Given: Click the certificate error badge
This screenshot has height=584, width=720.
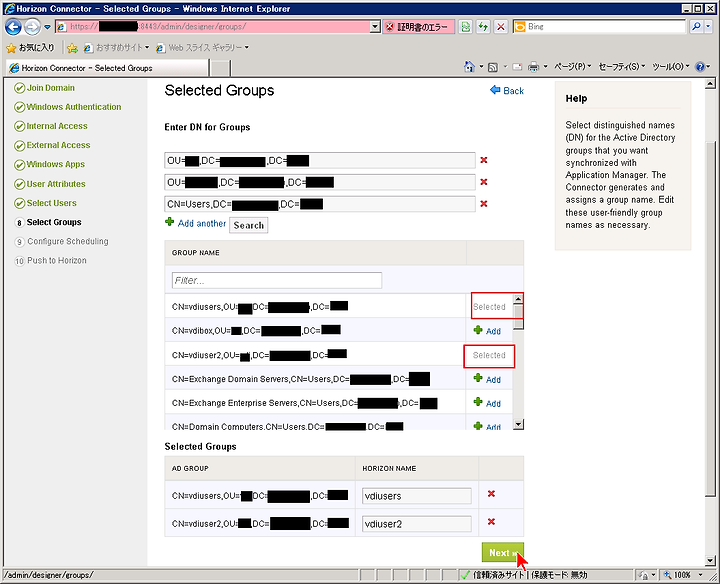Looking at the screenshot, I should pyautogui.click(x=418, y=27).
